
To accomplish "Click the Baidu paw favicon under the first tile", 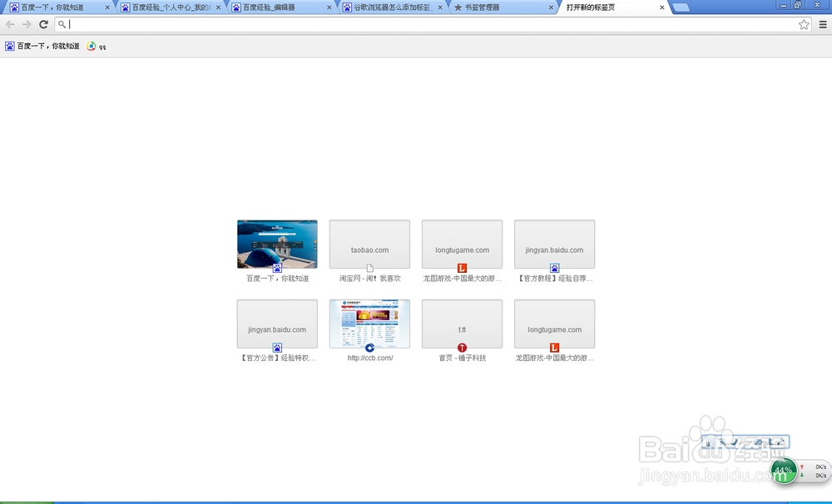I will (x=277, y=269).
